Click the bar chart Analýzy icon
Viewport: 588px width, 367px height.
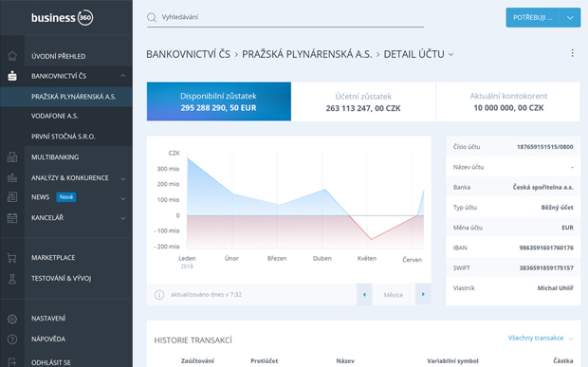click(12, 177)
